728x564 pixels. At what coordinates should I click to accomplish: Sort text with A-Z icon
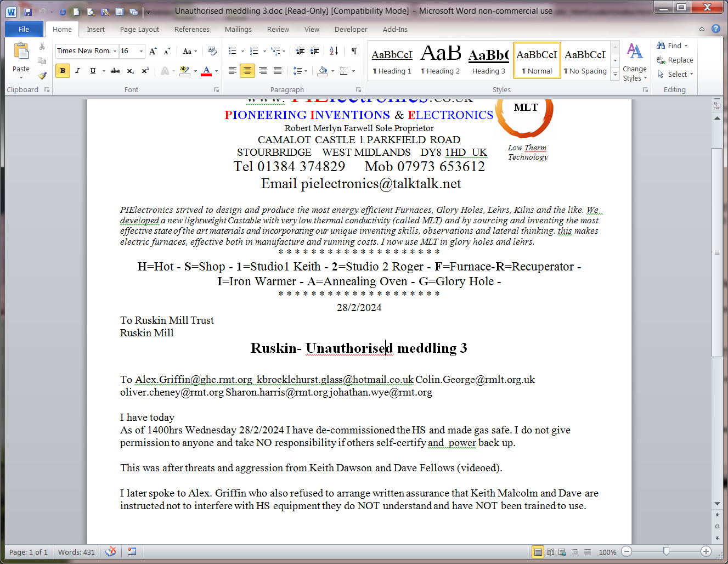334,51
